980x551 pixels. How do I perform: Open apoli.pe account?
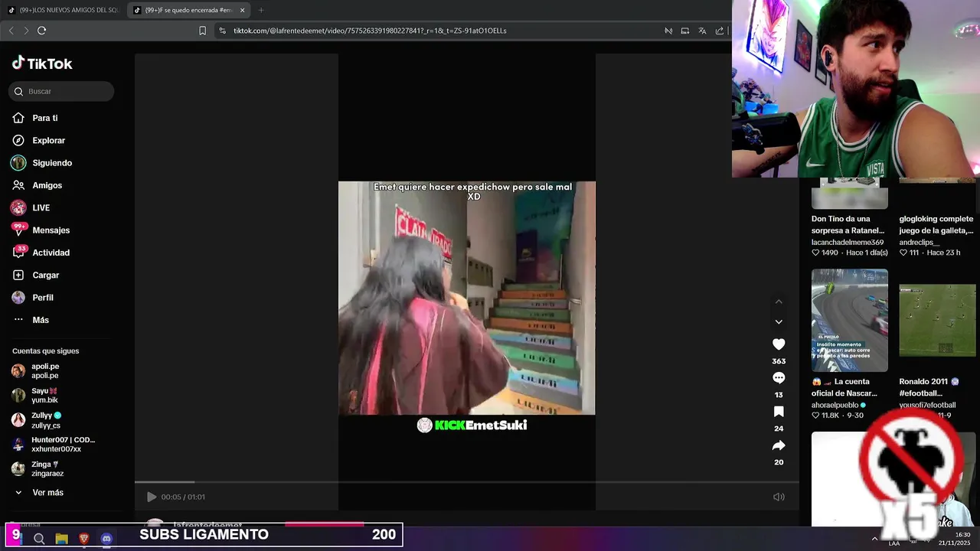click(x=44, y=371)
